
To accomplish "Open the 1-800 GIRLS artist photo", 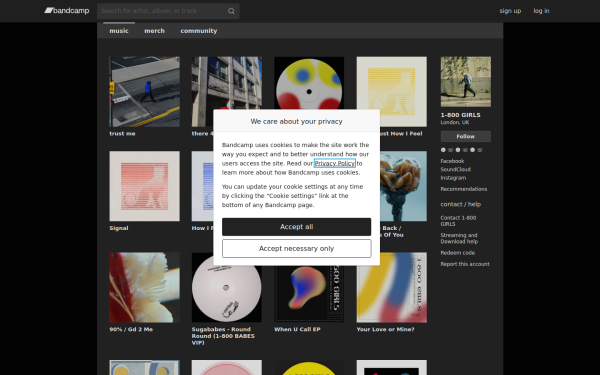I will tap(466, 82).
